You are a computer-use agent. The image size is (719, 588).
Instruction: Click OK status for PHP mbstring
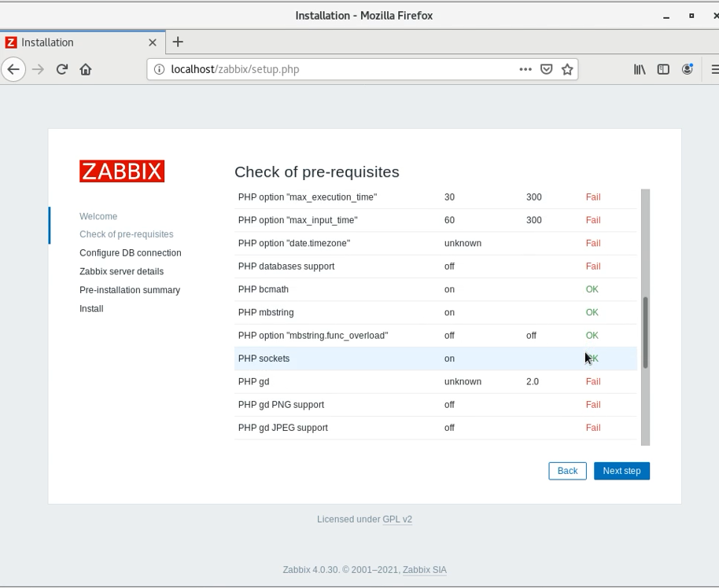pos(592,313)
